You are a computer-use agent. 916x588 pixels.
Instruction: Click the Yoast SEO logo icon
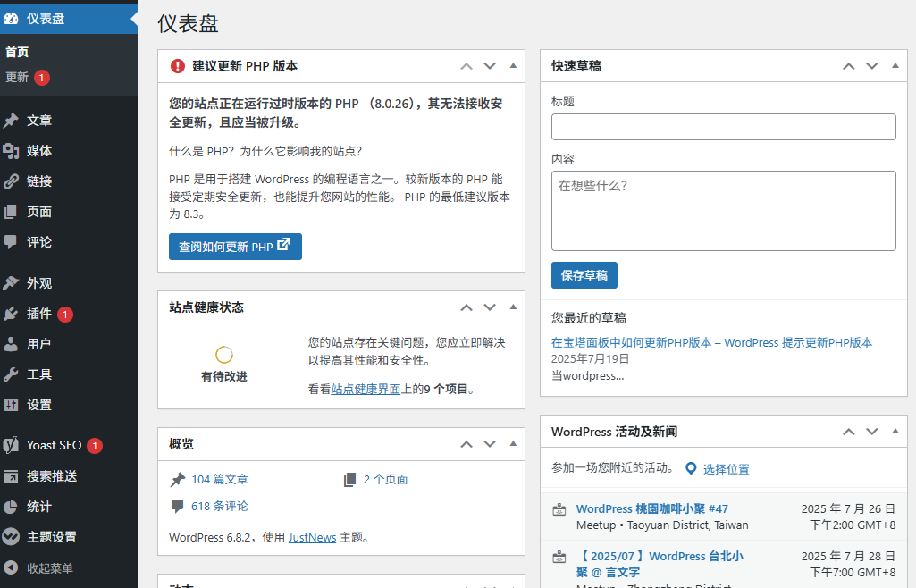(11, 446)
